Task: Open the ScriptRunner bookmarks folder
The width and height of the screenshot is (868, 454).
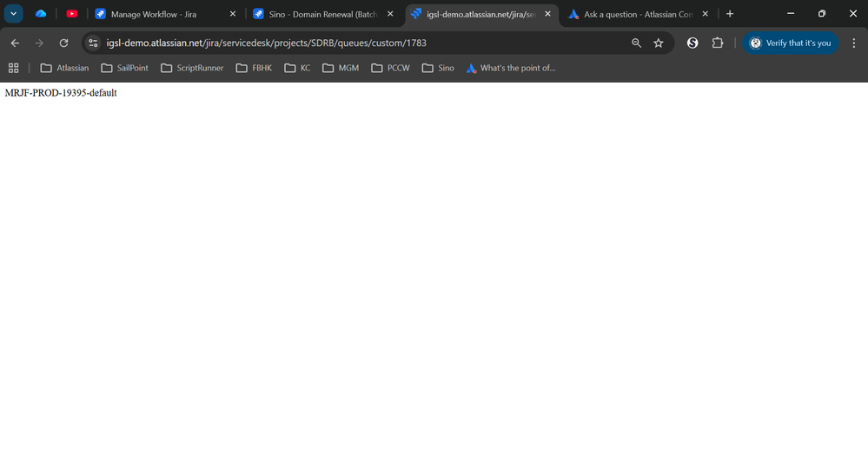Action: [x=192, y=68]
